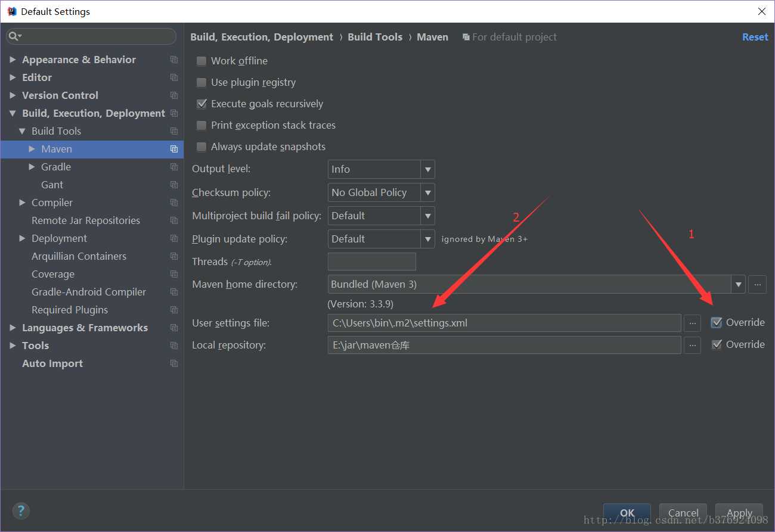
Task: Click the search magnifier icon in settings
Action: tap(13, 36)
